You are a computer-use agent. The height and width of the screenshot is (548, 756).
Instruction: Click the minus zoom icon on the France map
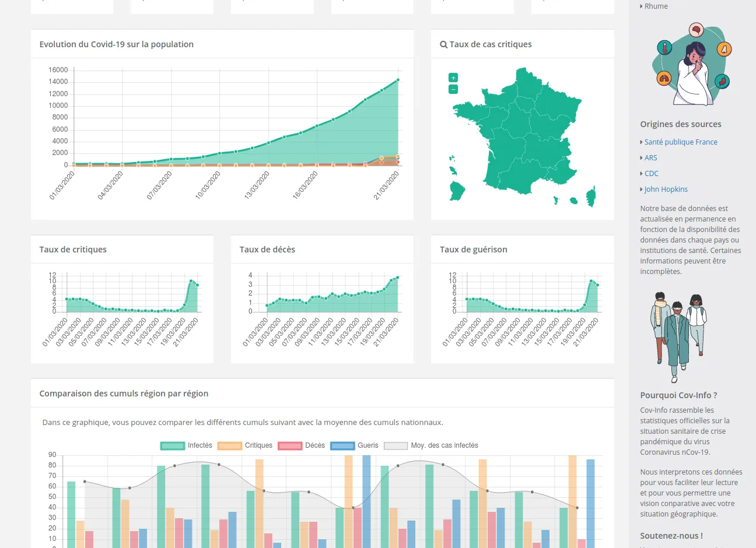pos(453,89)
